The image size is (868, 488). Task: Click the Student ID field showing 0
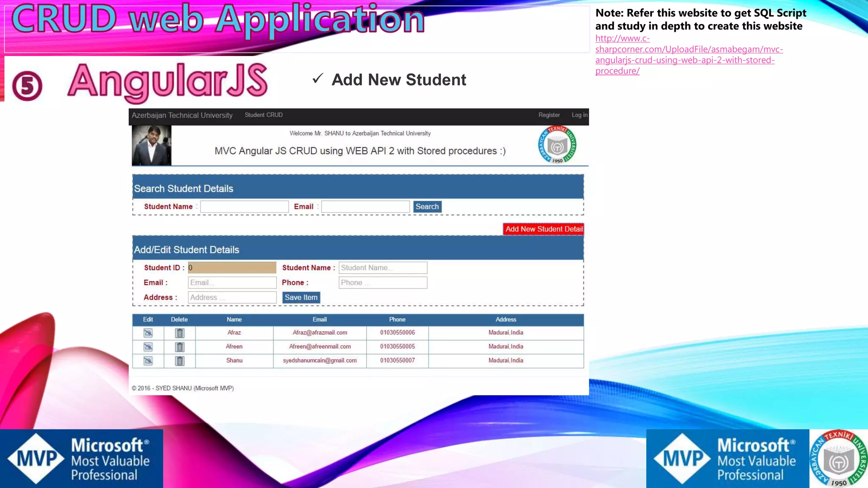click(232, 268)
